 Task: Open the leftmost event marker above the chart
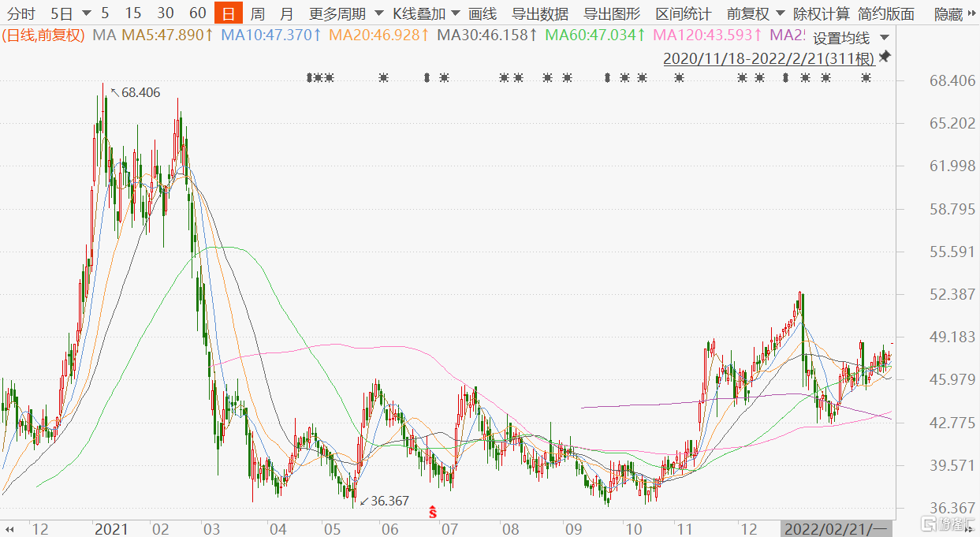[x=309, y=77]
